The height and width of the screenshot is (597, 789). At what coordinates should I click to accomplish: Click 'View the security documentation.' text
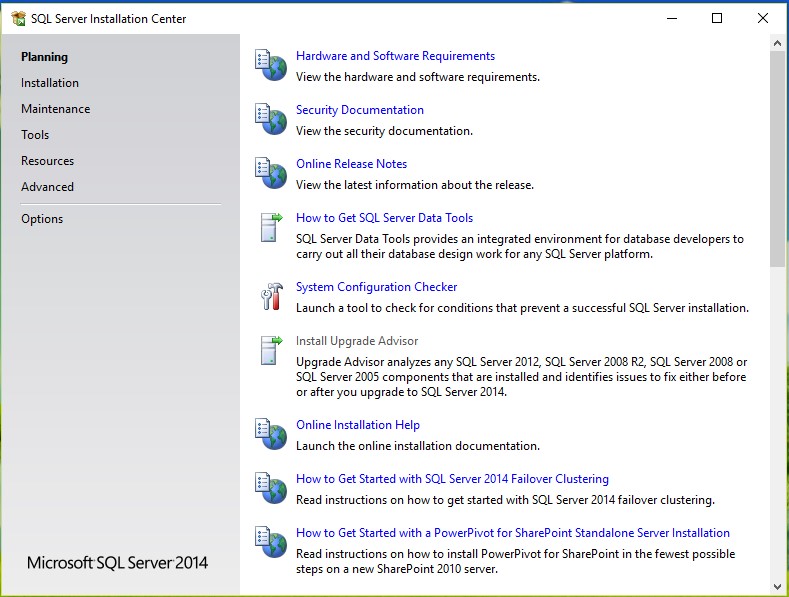click(x=384, y=131)
